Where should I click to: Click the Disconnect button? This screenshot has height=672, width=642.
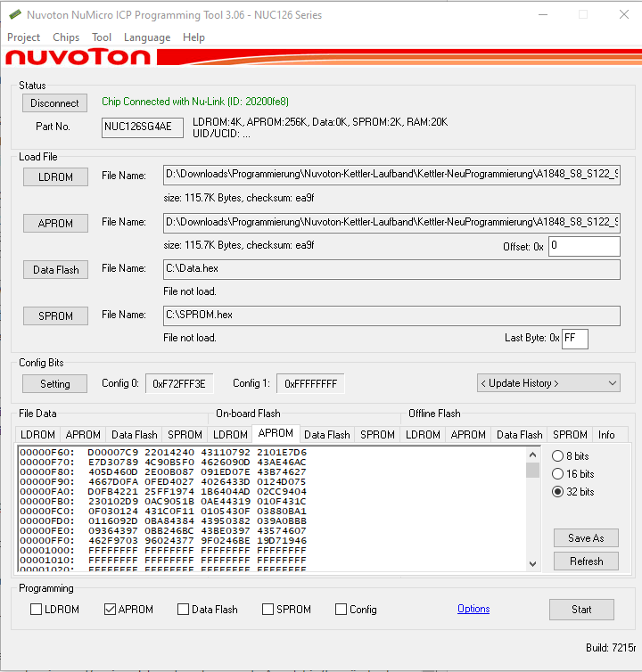click(55, 103)
